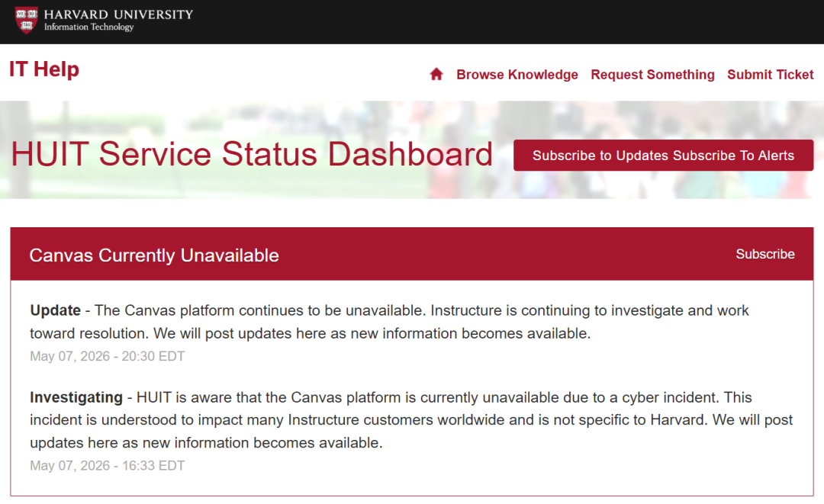Open the IT Help title link
Viewport: 824px width, 504px height.
44,69
